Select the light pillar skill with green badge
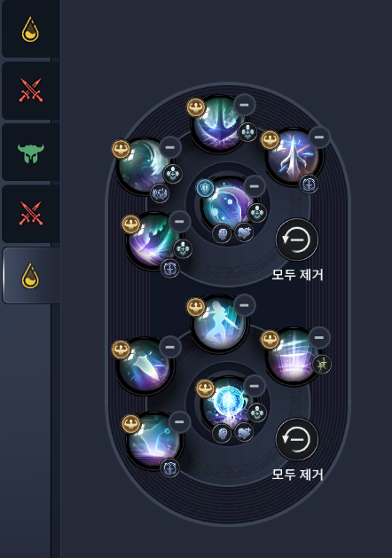This screenshot has height=558, width=392. tap(294, 356)
